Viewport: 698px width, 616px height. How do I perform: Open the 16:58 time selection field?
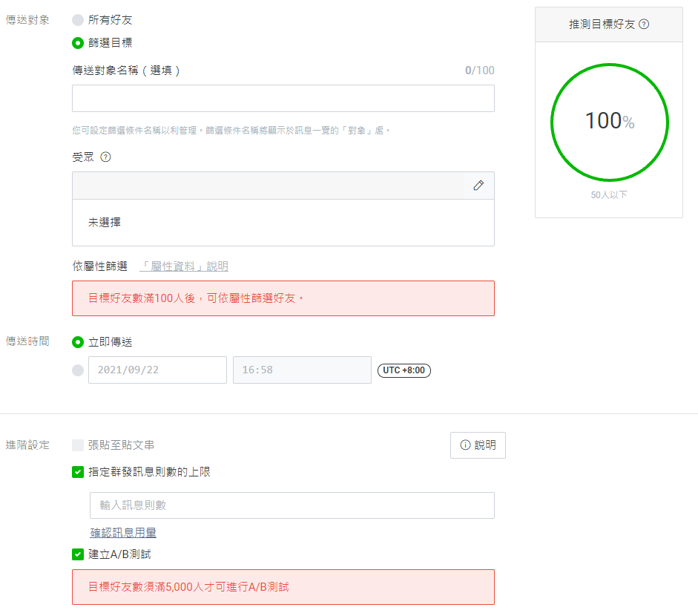pyautogui.click(x=302, y=370)
